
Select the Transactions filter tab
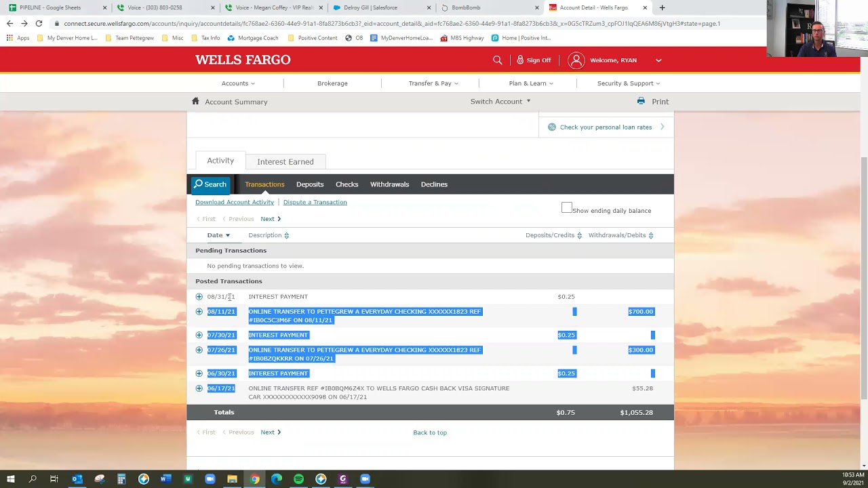coord(264,184)
